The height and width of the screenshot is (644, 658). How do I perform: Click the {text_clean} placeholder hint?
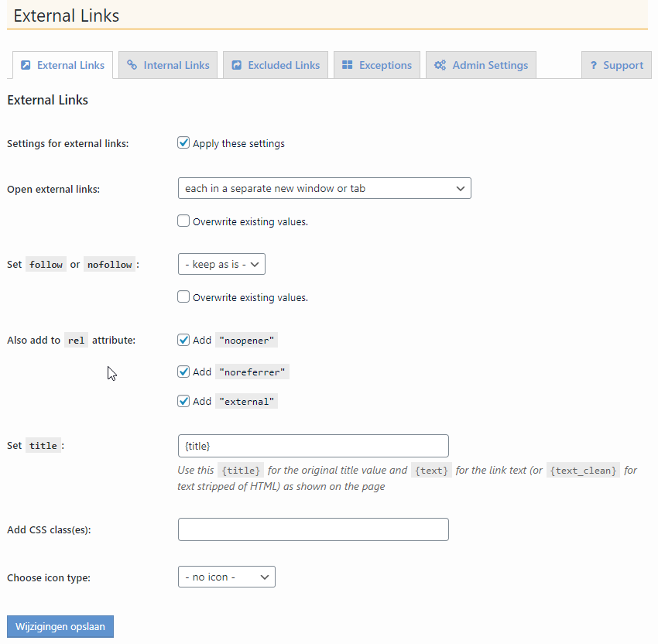point(583,471)
